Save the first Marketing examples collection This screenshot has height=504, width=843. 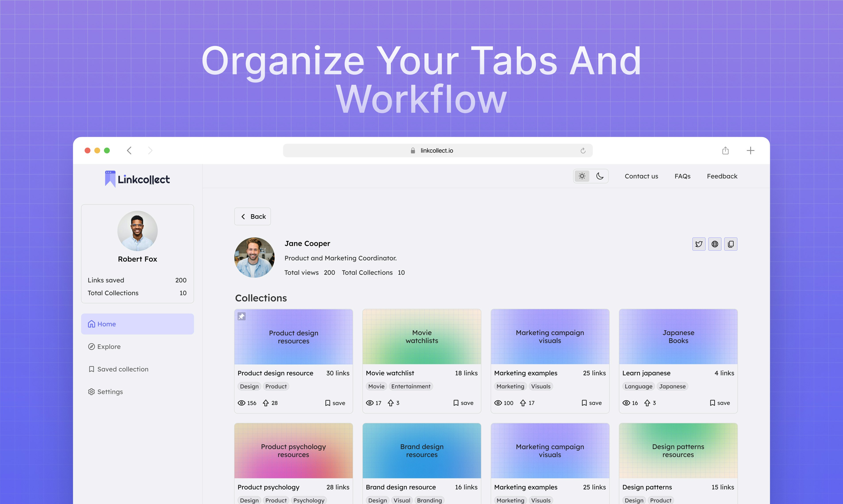(x=591, y=403)
